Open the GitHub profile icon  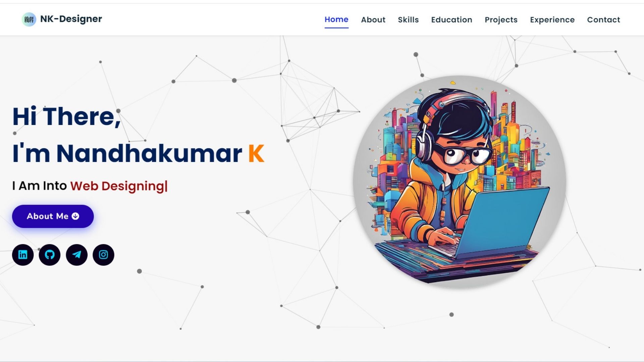click(50, 255)
